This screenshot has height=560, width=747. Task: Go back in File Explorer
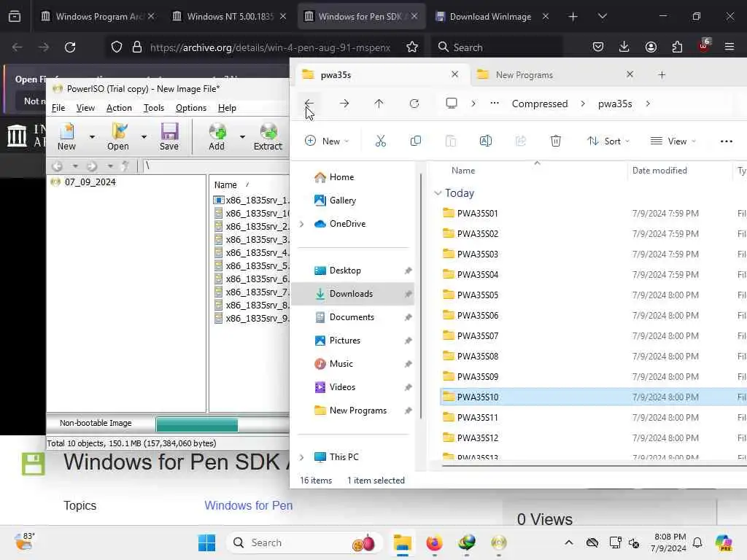click(309, 104)
